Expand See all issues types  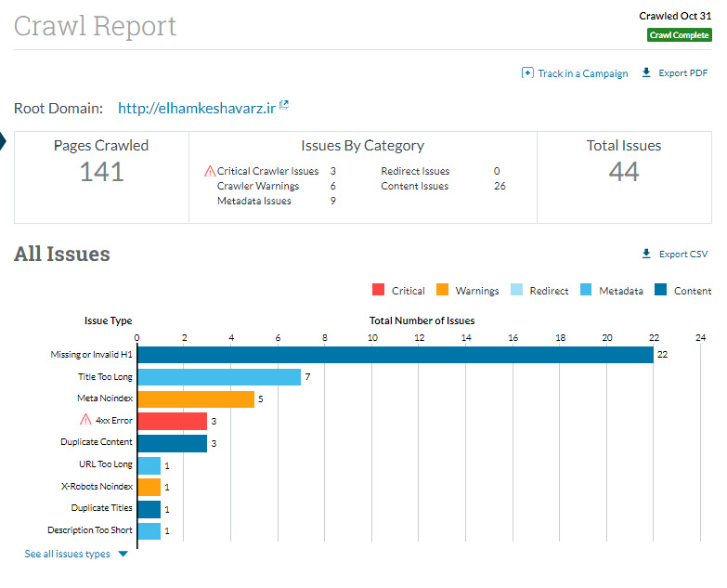pos(67,555)
